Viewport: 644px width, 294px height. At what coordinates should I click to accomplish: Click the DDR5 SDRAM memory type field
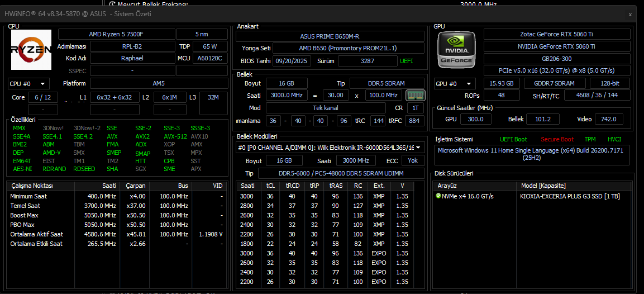pyautogui.click(x=387, y=83)
